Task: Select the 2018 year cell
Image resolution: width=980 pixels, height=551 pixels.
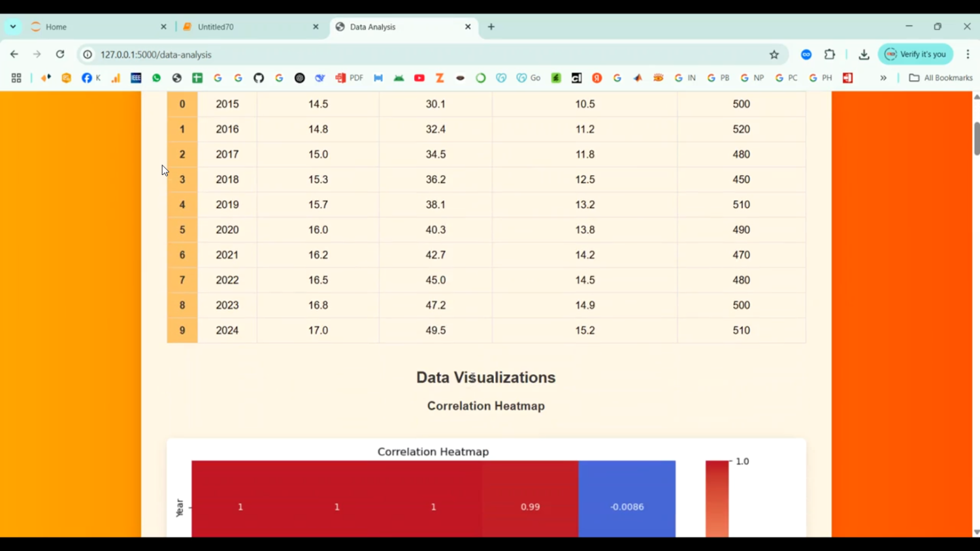Action: (x=227, y=180)
